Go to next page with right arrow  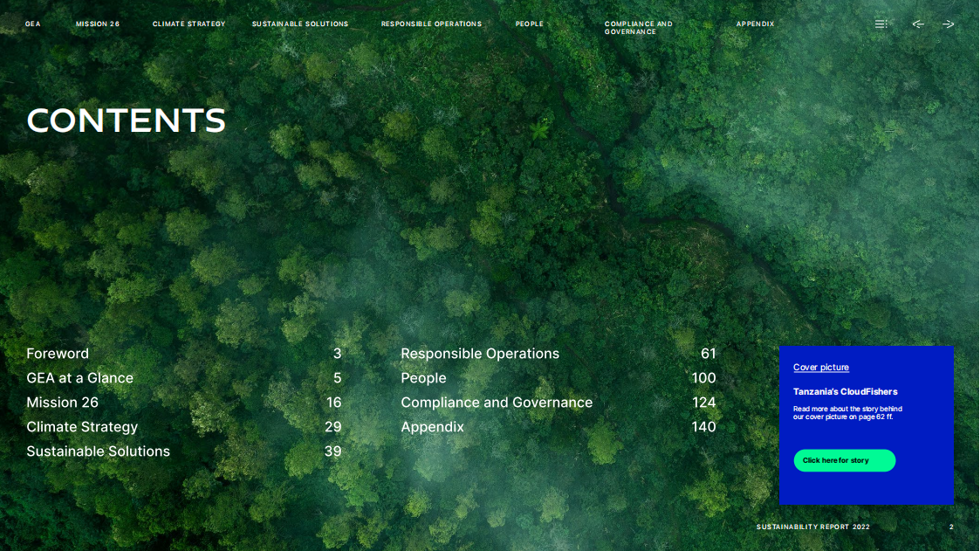[x=949, y=24]
